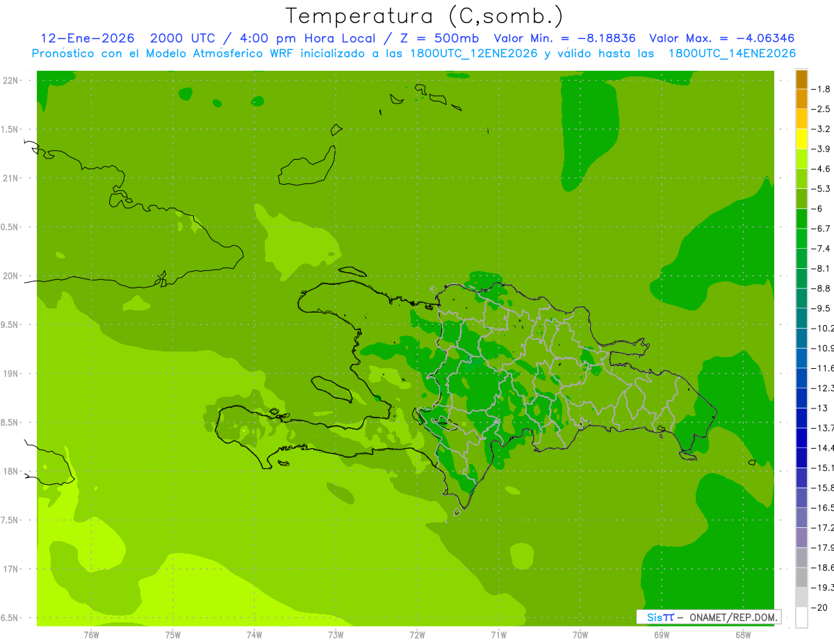The image size is (834, 644).
Task: Click the 'SisPI - ONAMET/REP.DOM.' credit label
Action: [708, 617]
